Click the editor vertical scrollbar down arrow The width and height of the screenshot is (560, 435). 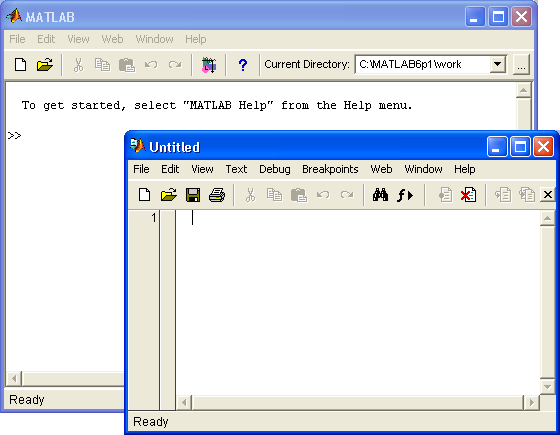[547, 387]
